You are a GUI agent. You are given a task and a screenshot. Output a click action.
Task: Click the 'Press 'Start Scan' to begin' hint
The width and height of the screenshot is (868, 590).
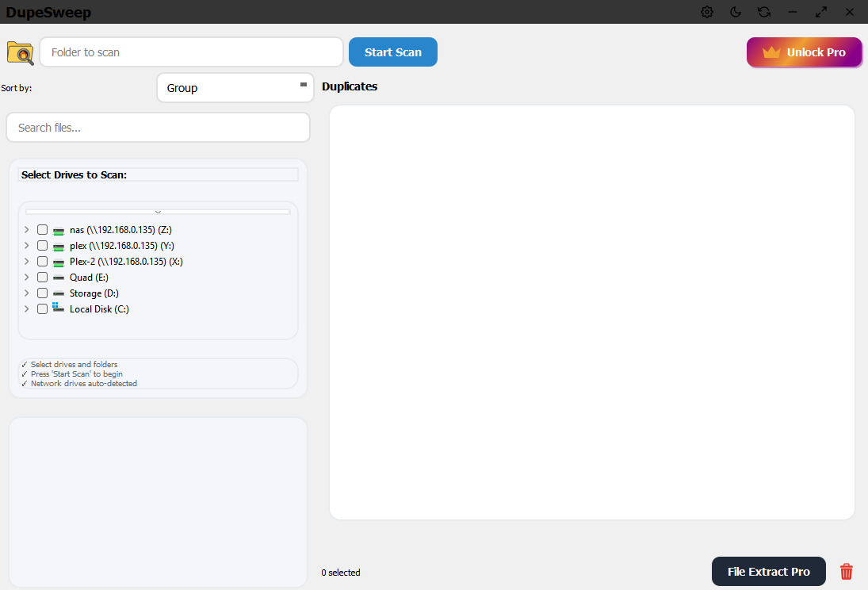[77, 374]
